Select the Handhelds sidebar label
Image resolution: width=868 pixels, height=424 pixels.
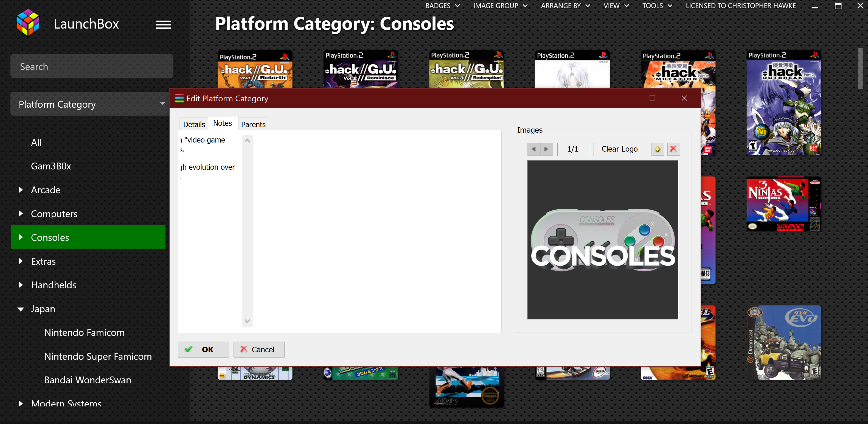(54, 285)
